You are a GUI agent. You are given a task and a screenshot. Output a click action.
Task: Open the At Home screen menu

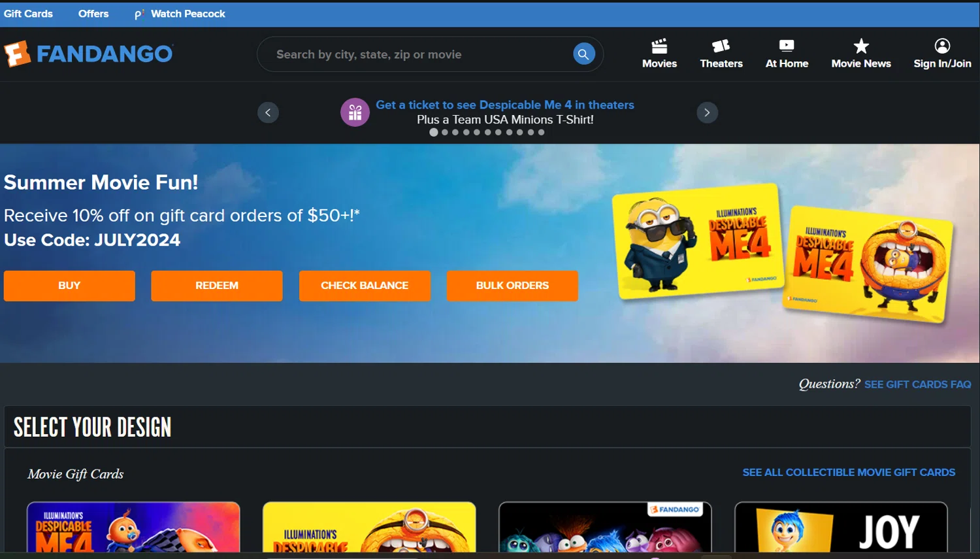[787, 54]
